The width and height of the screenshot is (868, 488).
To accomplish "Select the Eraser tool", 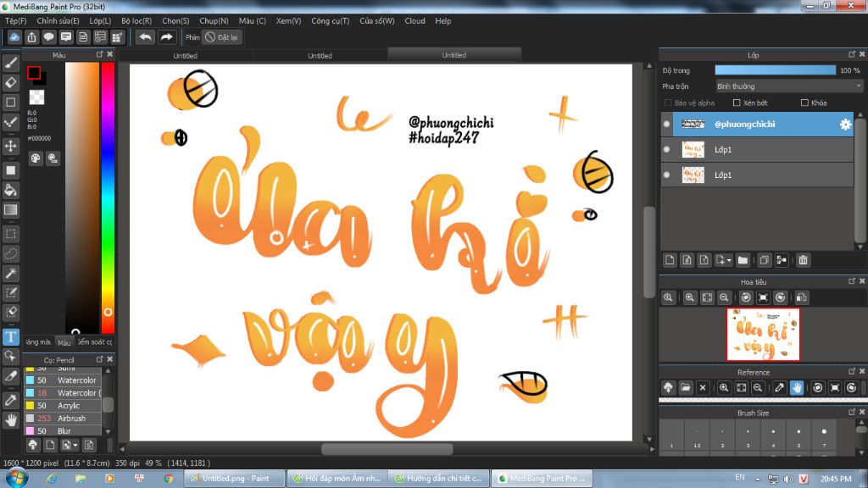I will [x=10, y=82].
